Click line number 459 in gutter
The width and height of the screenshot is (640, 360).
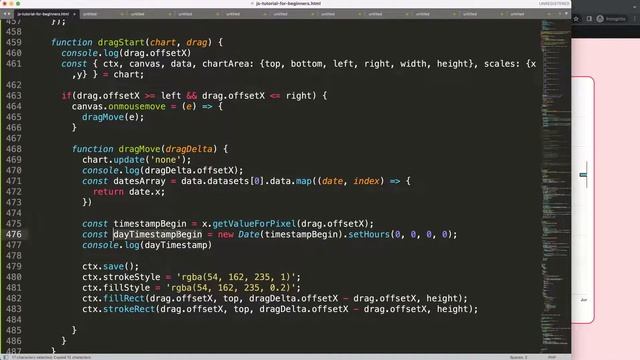coord(14,42)
